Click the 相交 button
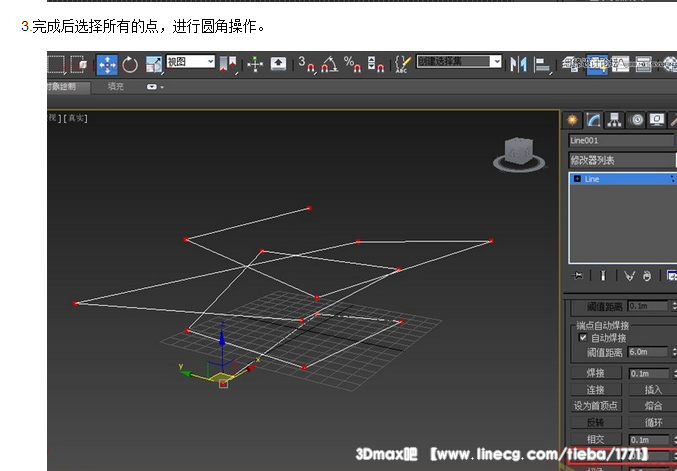 [x=596, y=439]
